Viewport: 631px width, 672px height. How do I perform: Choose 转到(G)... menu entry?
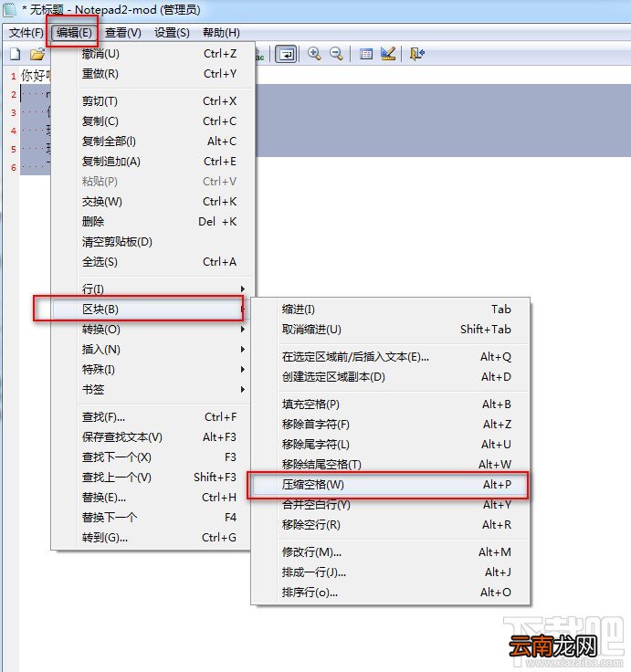[152, 538]
